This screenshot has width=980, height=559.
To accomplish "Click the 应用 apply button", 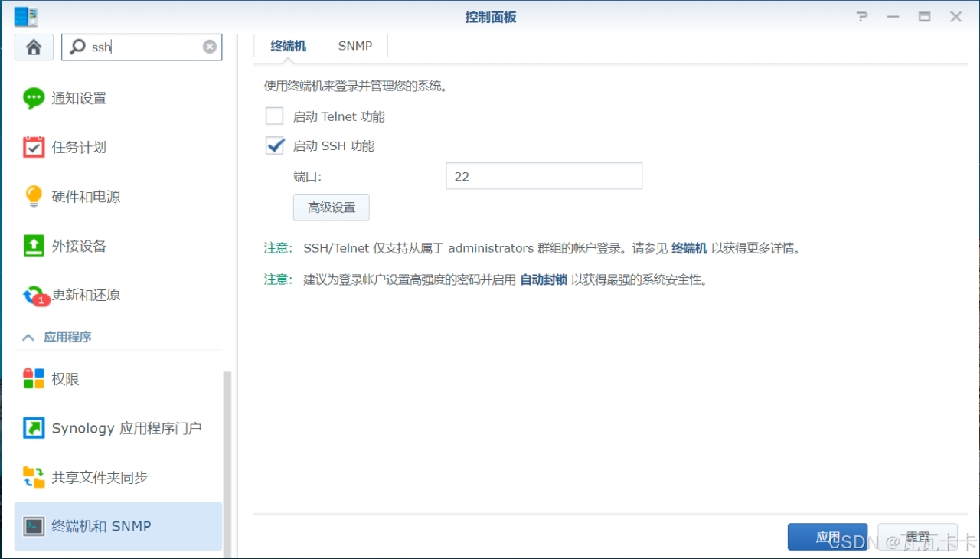I will click(x=827, y=537).
